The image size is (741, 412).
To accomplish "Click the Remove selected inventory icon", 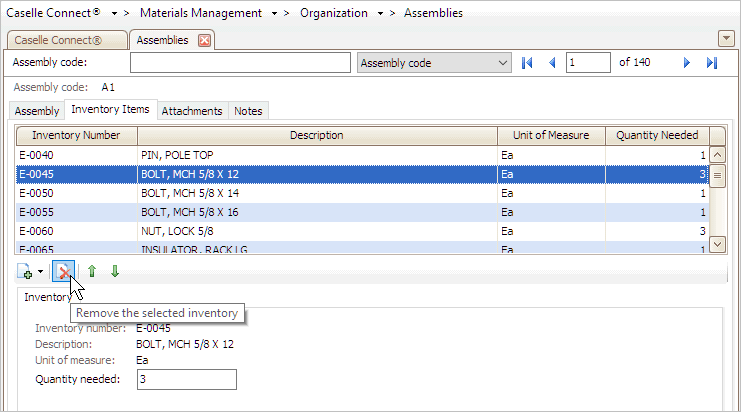I will 64,272.
